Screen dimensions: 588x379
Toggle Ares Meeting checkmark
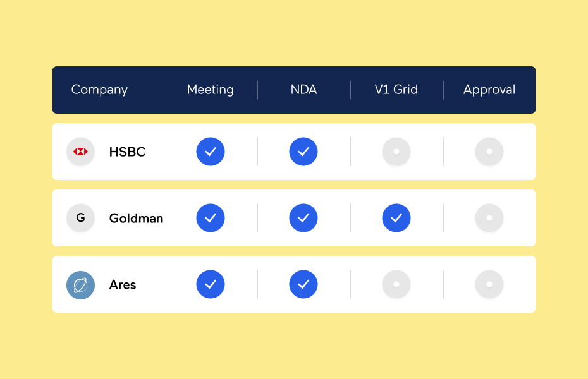211,285
